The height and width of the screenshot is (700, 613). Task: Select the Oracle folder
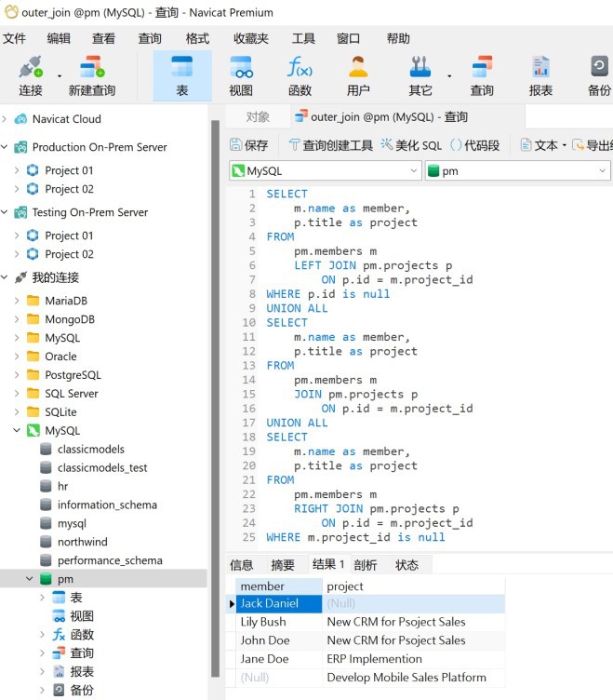coord(60,357)
